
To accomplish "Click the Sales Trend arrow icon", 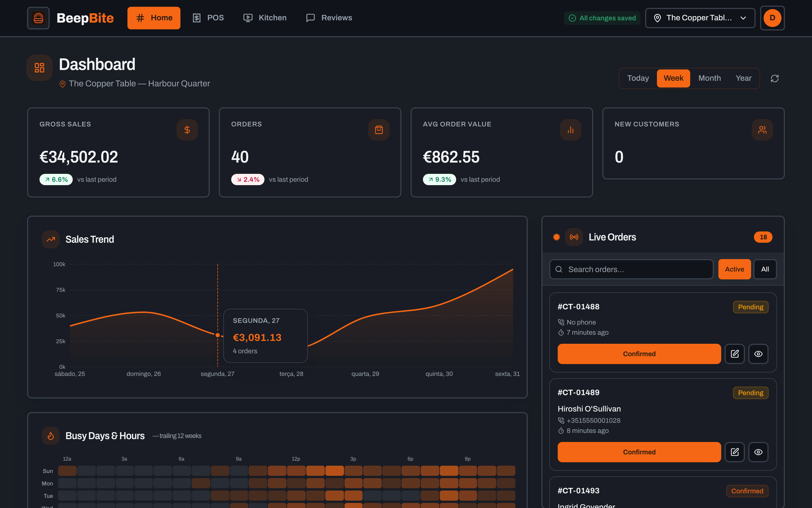I will click(x=51, y=239).
